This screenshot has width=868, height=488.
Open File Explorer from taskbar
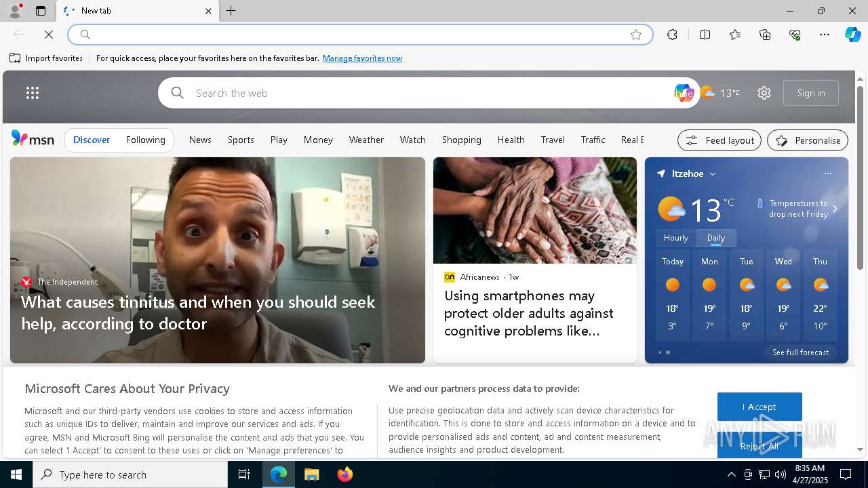tap(312, 474)
